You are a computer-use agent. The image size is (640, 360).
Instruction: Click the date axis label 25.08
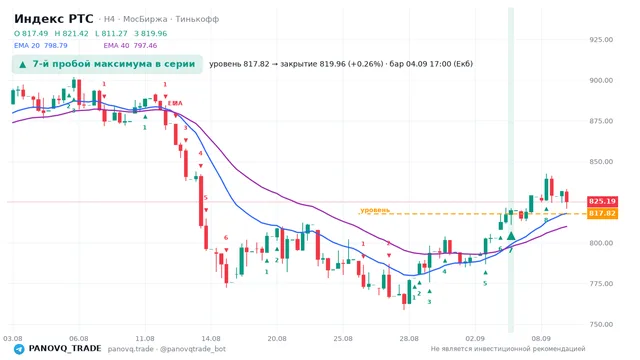point(343,338)
